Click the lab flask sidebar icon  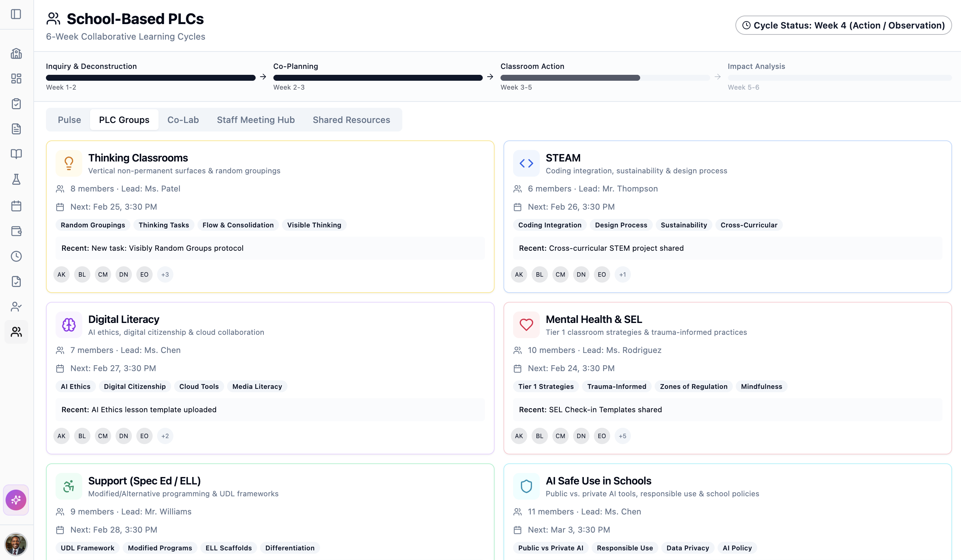pos(16,179)
